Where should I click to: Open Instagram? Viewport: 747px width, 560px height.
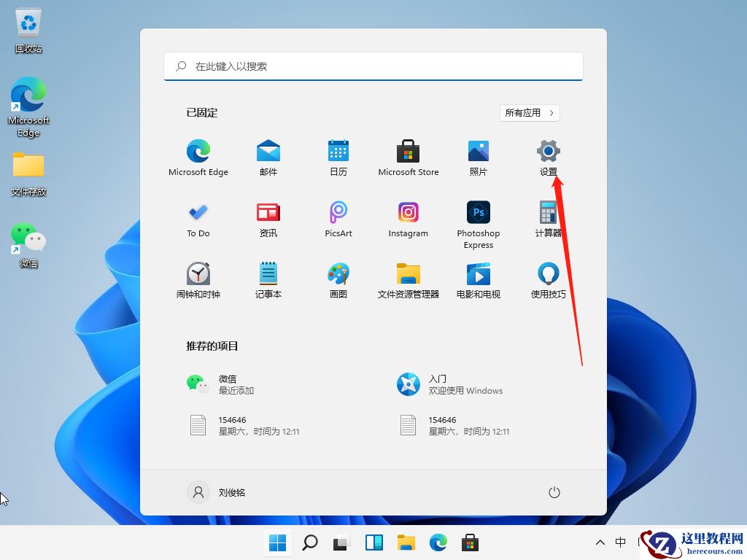pos(408,215)
